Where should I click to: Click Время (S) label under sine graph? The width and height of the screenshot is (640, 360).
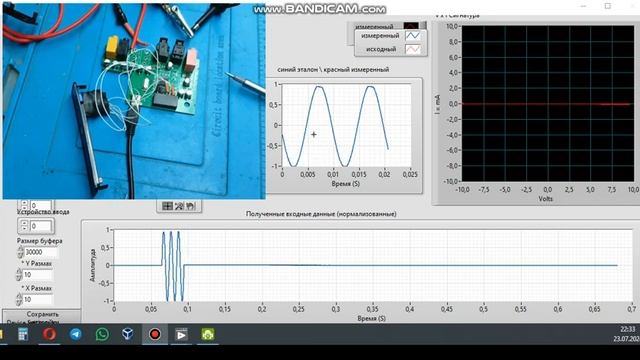pyautogui.click(x=345, y=184)
